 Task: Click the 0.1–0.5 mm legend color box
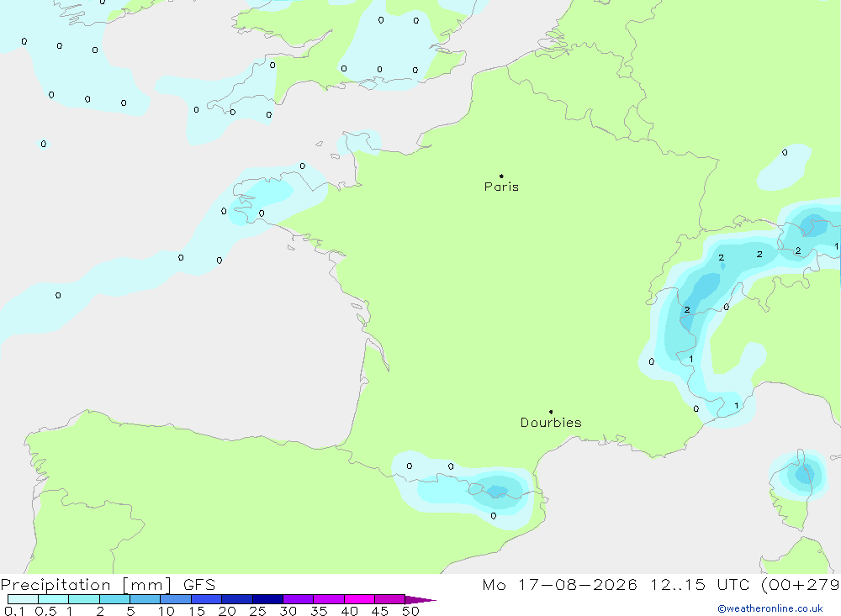pyautogui.click(x=23, y=599)
